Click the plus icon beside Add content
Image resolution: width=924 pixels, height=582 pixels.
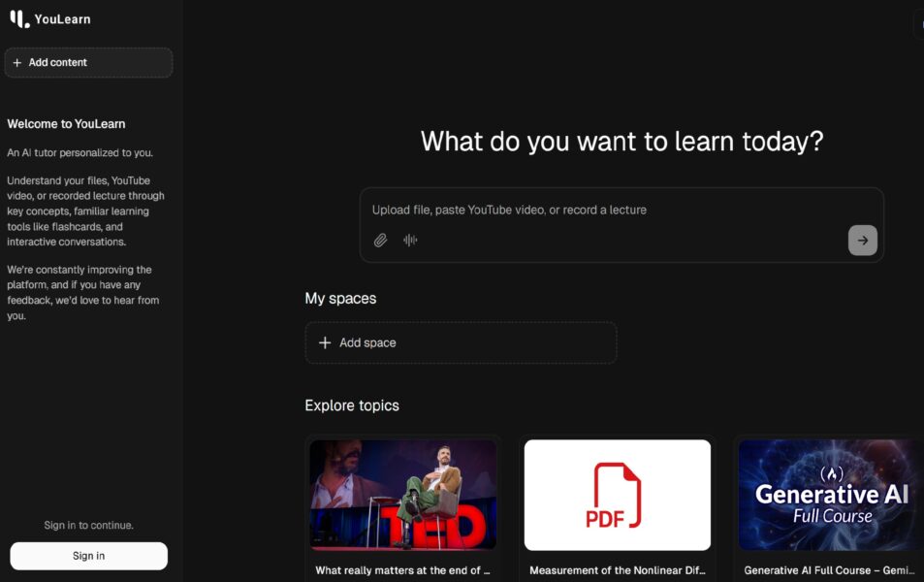point(16,63)
